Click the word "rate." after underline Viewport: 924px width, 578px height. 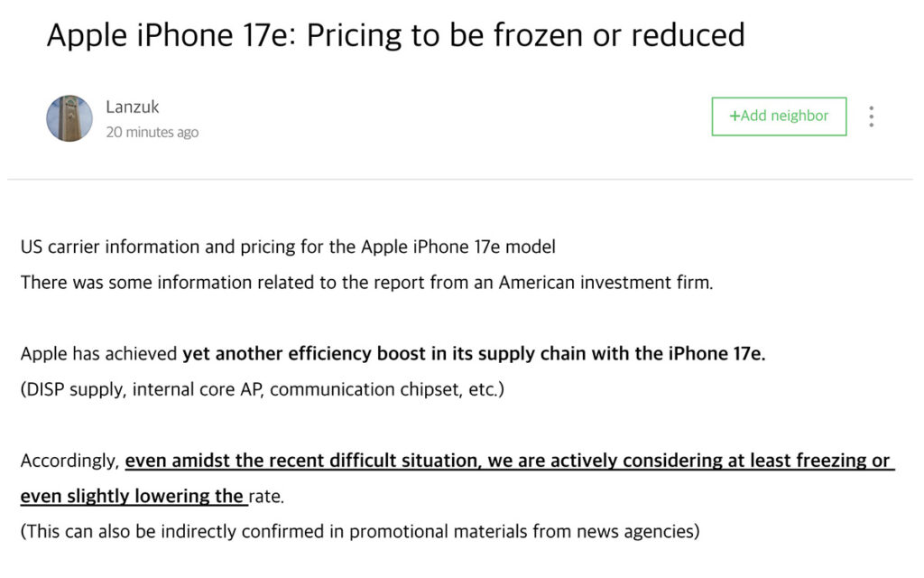click(x=266, y=496)
